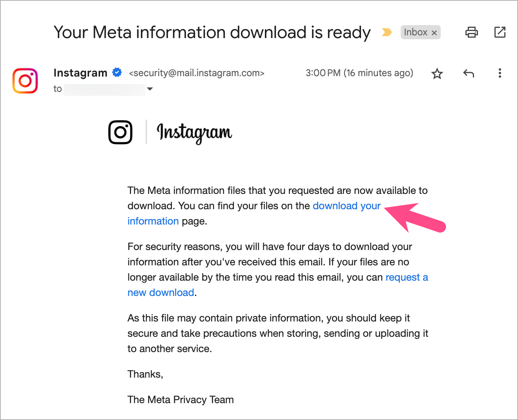Image resolution: width=518 pixels, height=420 pixels.
Task: Click the security@mail.instagram.com sender address
Action: tap(197, 73)
